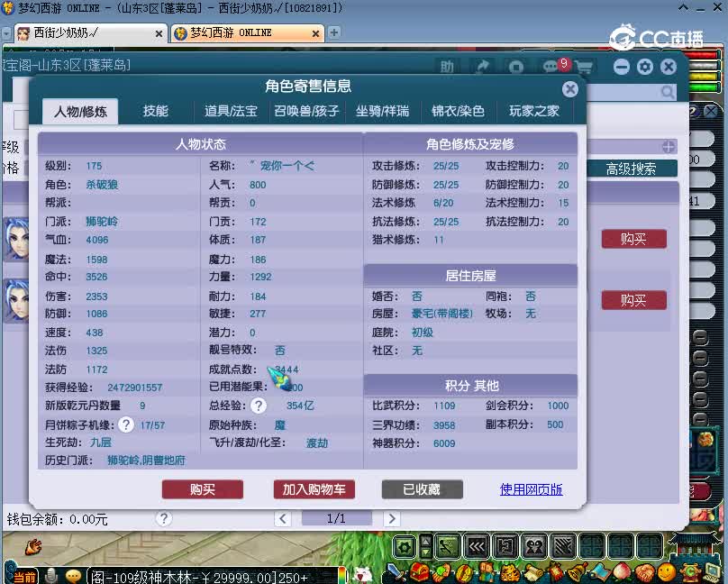Click the triple left-arrow skill slot
The image size is (728, 584).
point(476,547)
